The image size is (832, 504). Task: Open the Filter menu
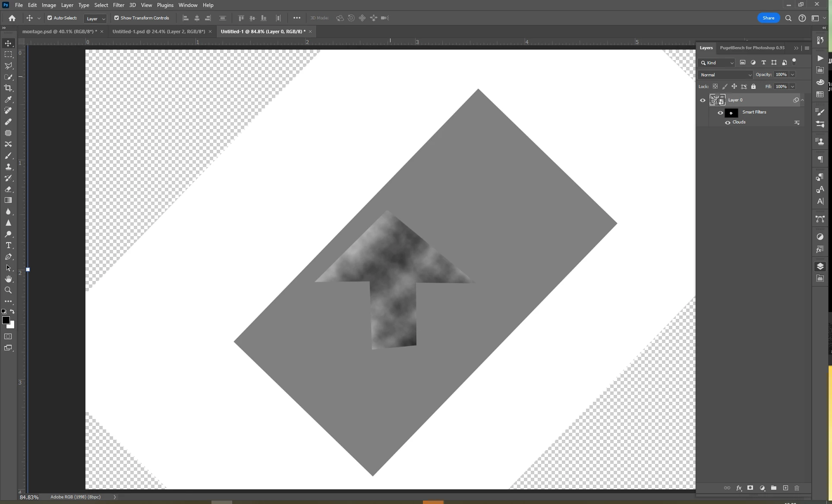coord(118,5)
